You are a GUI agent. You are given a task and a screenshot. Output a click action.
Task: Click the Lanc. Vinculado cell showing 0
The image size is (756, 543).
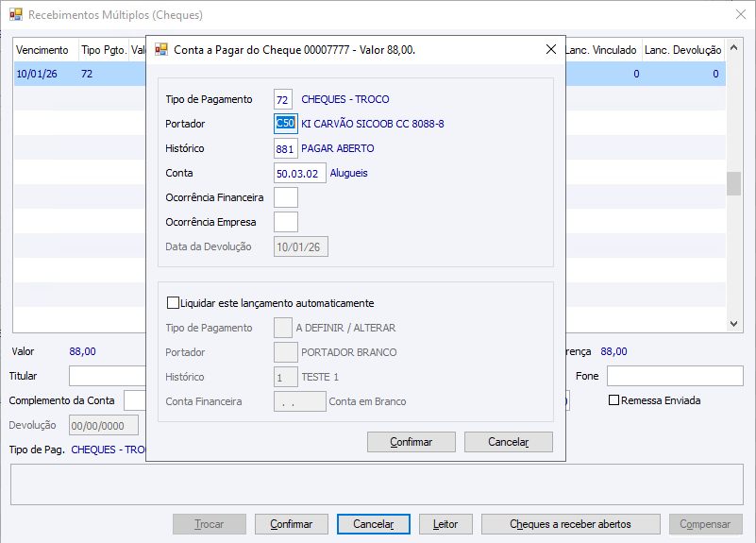[604, 74]
